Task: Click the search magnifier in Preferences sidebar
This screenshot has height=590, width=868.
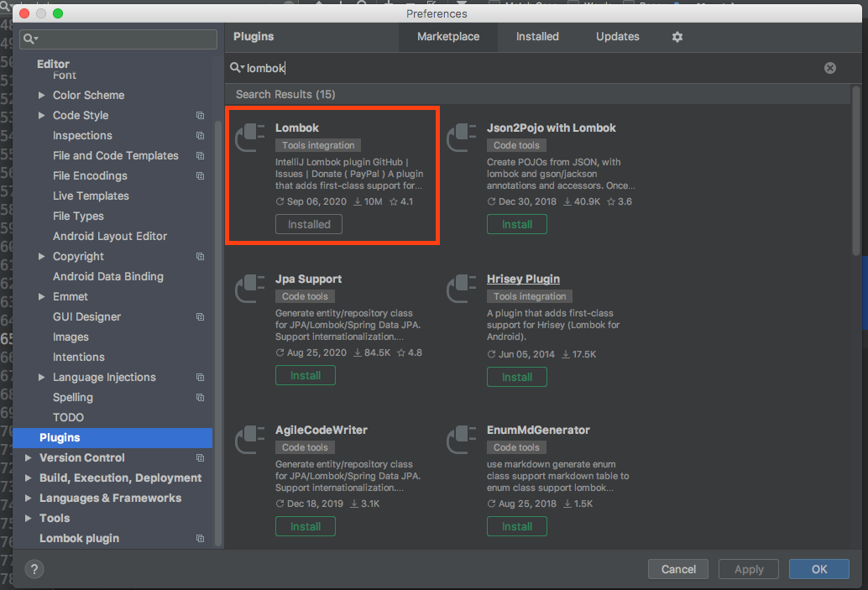Action: [x=29, y=39]
